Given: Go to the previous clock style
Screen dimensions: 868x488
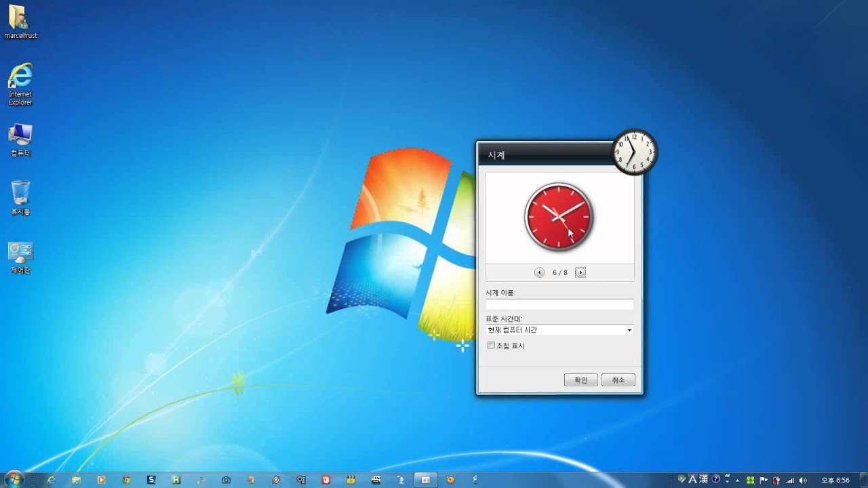Looking at the screenshot, I should click(x=539, y=272).
